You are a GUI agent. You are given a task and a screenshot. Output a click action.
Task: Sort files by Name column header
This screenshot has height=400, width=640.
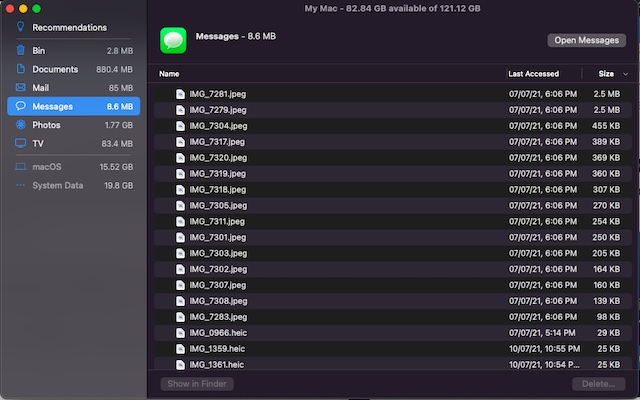coord(169,74)
